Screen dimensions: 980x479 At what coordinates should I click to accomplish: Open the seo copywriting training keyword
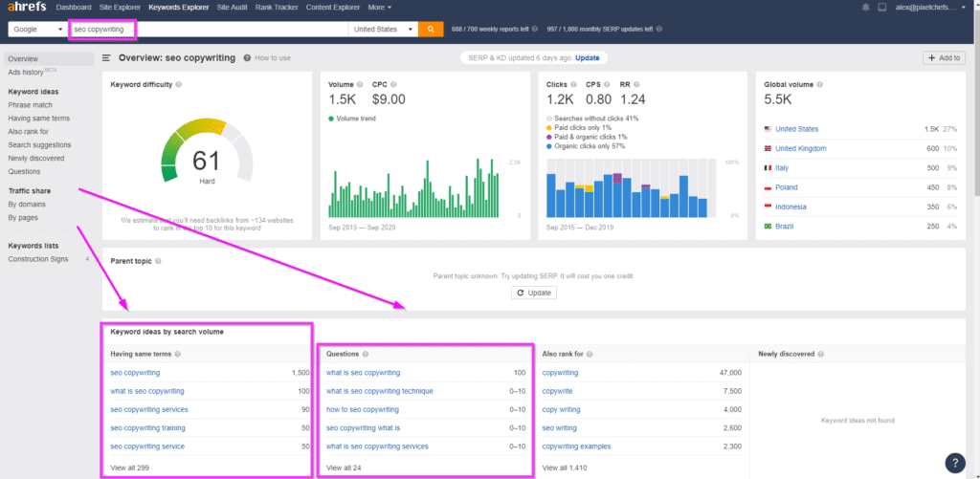[148, 427]
